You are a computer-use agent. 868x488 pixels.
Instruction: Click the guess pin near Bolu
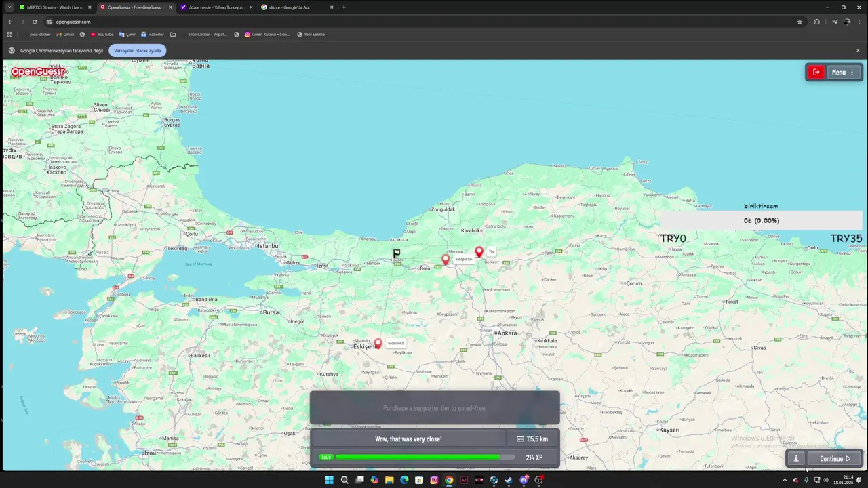point(446,260)
